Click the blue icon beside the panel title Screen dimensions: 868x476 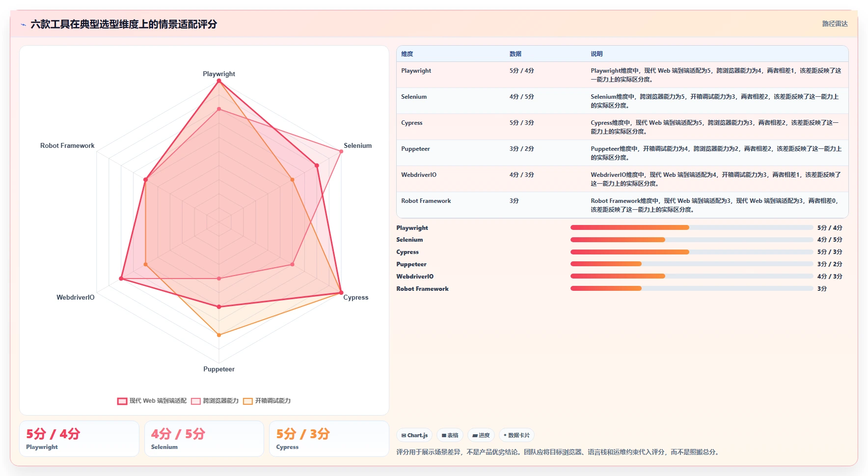click(23, 25)
